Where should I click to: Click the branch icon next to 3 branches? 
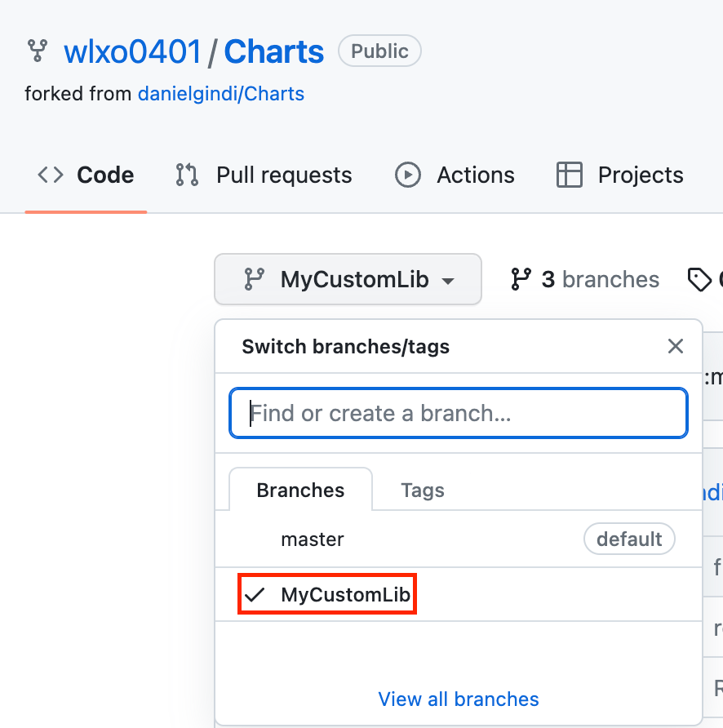pos(521,280)
